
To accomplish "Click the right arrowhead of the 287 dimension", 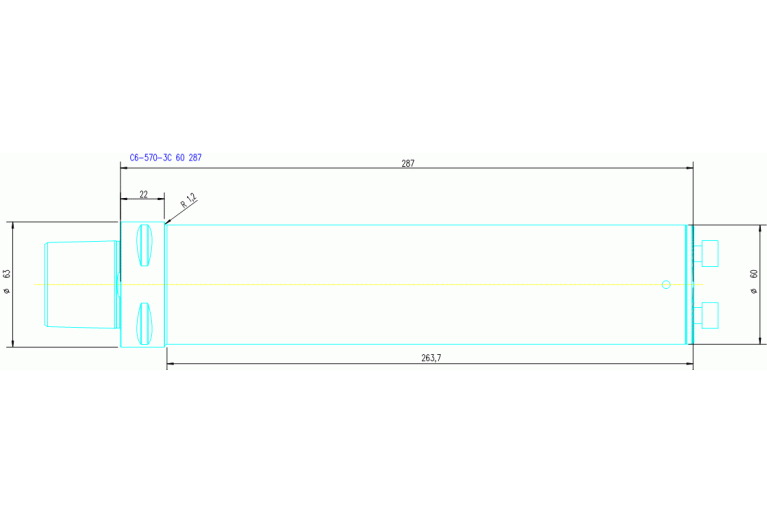I will pyautogui.click(x=688, y=169).
